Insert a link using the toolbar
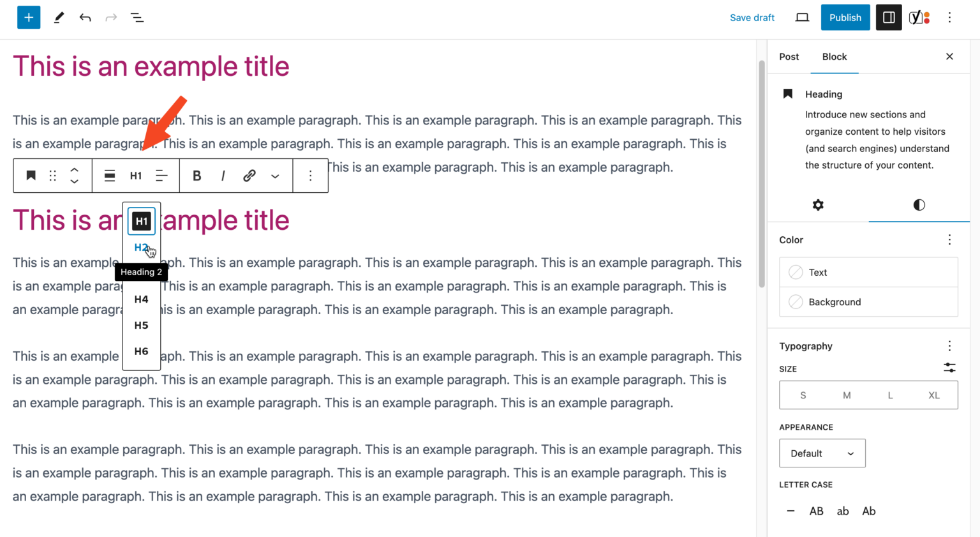Screen dimensions: 980x537 pyautogui.click(x=249, y=175)
